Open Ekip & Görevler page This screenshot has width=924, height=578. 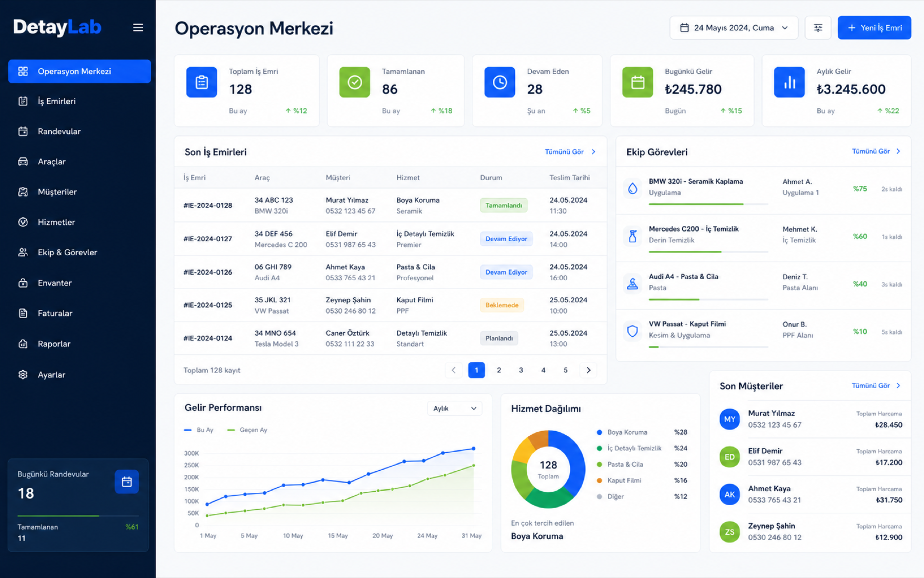coord(80,253)
